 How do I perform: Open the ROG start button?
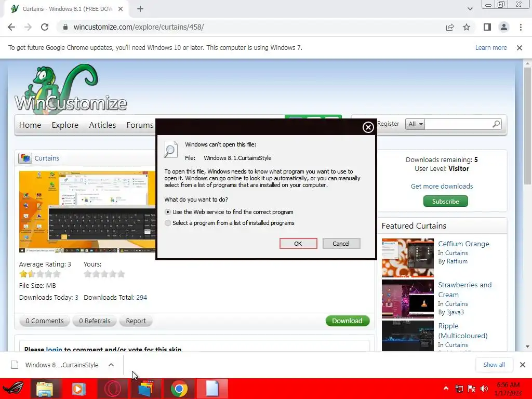pyautogui.click(x=14, y=389)
